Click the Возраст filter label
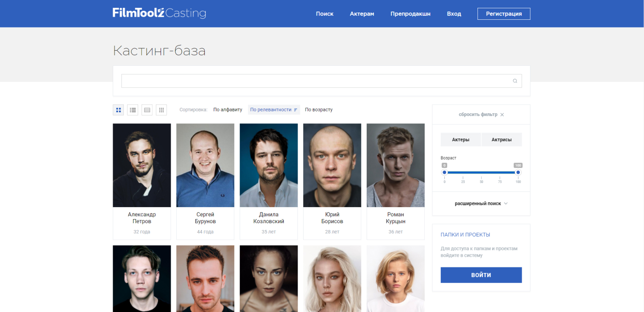The height and width of the screenshot is (312, 644). (x=448, y=158)
